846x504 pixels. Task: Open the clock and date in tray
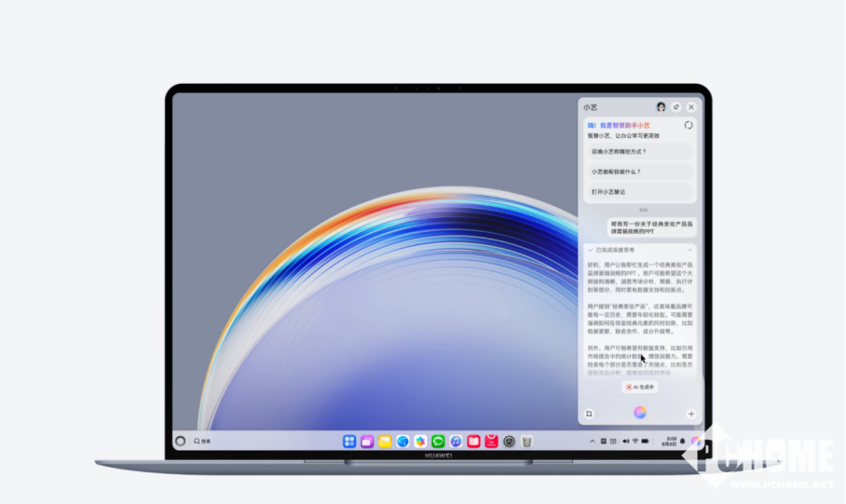pos(670,441)
